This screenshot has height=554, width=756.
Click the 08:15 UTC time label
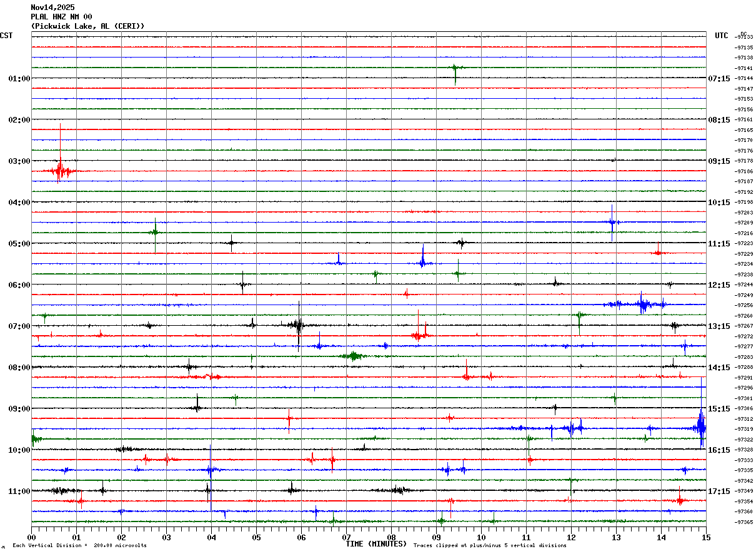tap(719, 120)
